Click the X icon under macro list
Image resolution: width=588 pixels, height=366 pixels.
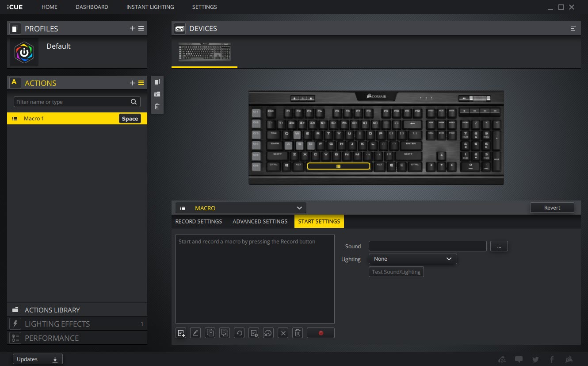click(283, 333)
